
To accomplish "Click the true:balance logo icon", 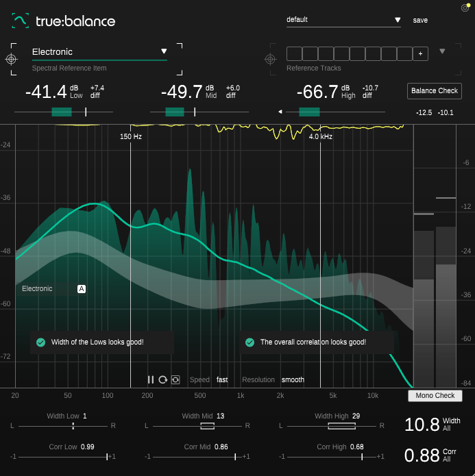I will click(x=21, y=21).
